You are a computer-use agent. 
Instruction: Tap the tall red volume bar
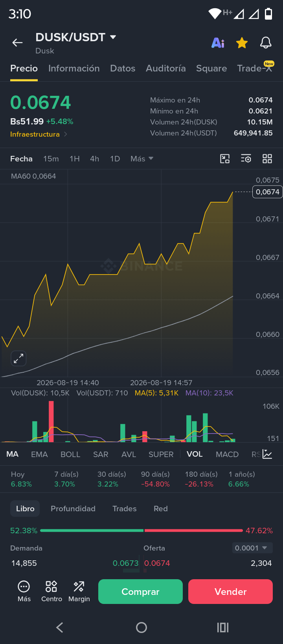51,421
